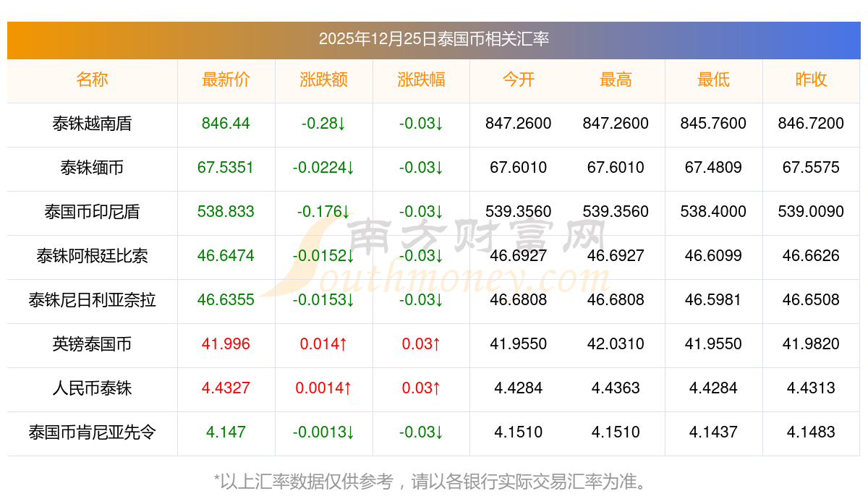Click latest price 4.147

(x=226, y=432)
